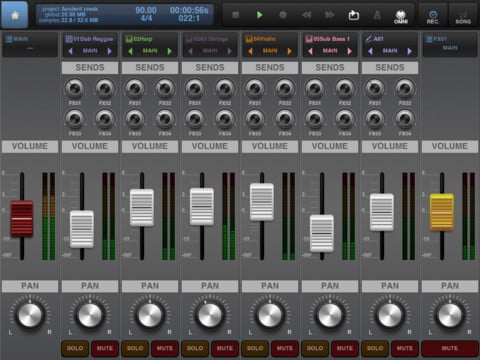This screenshot has height=360, width=480.
Task: Click the stop button in transport bar
Action: (x=236, y=15)
